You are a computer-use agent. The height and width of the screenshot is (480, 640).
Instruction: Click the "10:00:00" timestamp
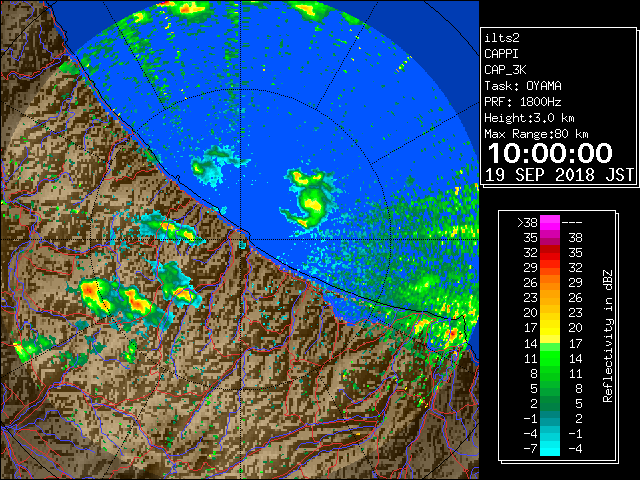point(550,153)
